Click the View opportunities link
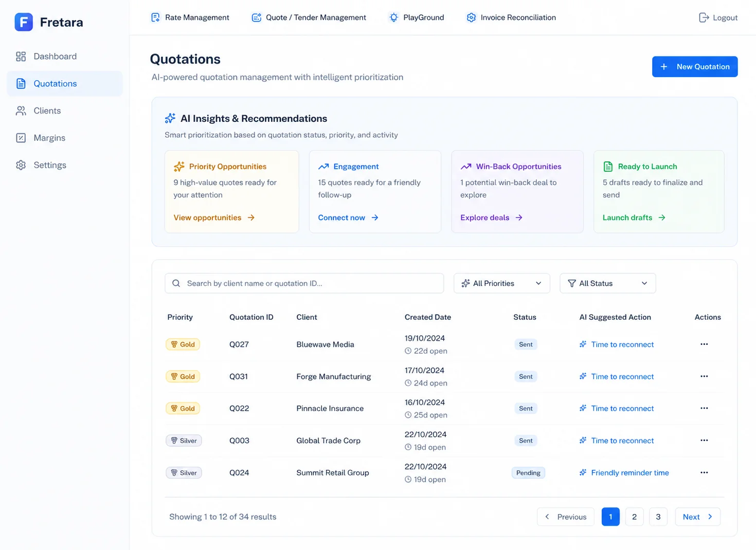The image size is (756, 550). pyautogui.click(x=214, y=218)
